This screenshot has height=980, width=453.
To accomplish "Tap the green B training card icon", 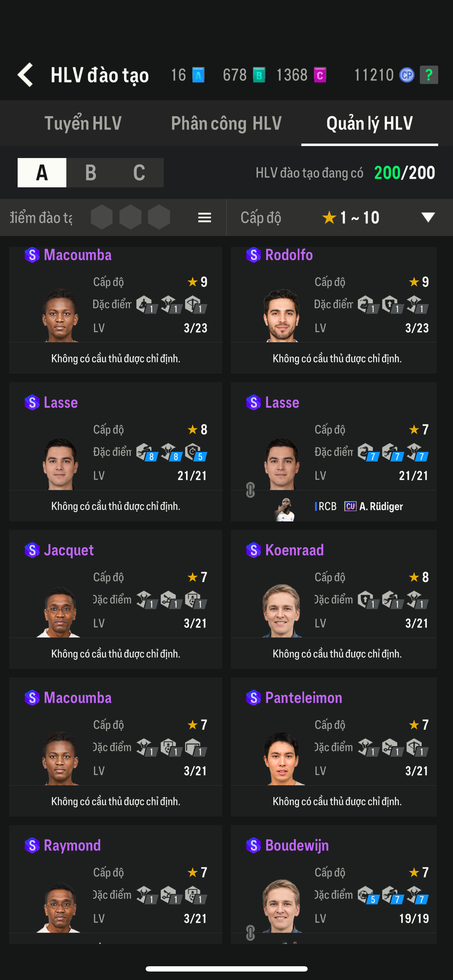I will coord(259,75).
